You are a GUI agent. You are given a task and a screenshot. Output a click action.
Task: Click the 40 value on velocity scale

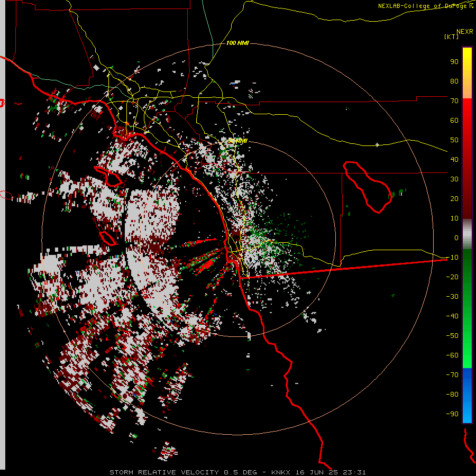click(454, 159)
